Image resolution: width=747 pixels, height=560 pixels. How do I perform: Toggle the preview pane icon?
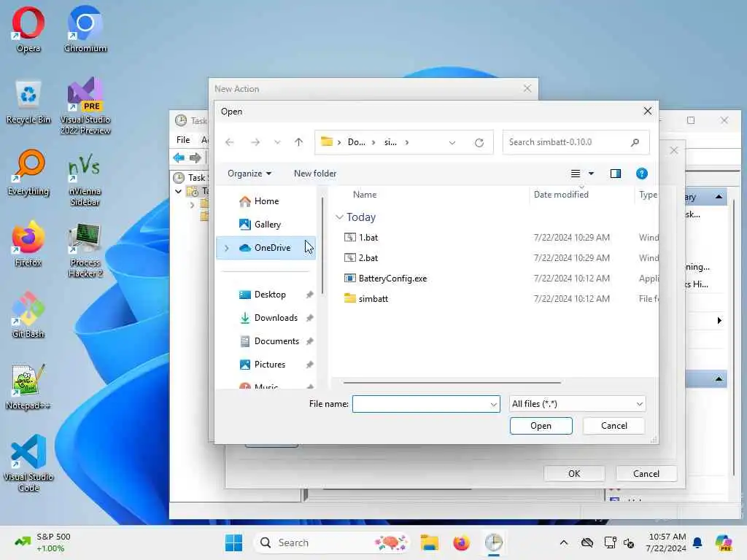(616, 174)
